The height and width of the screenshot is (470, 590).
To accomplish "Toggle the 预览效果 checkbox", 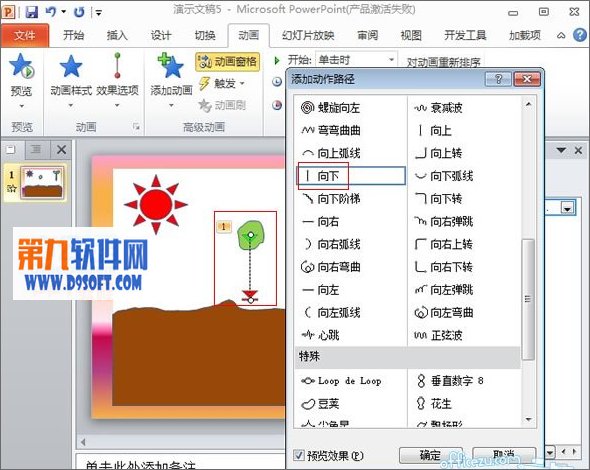I will (x=300, y=455).
